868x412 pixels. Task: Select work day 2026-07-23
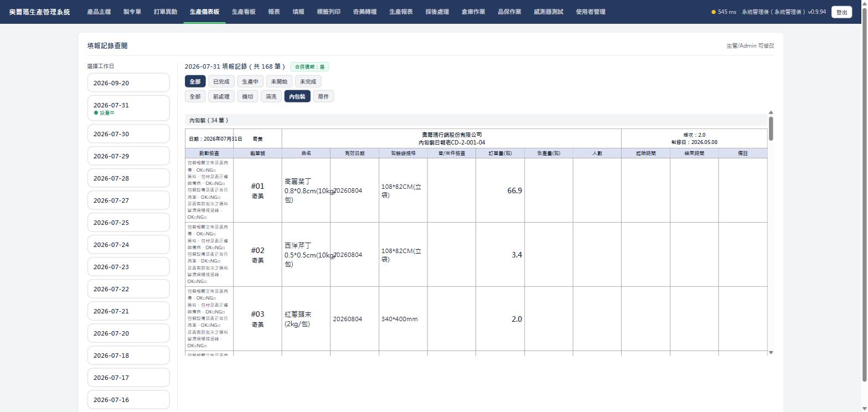(128, 267)
